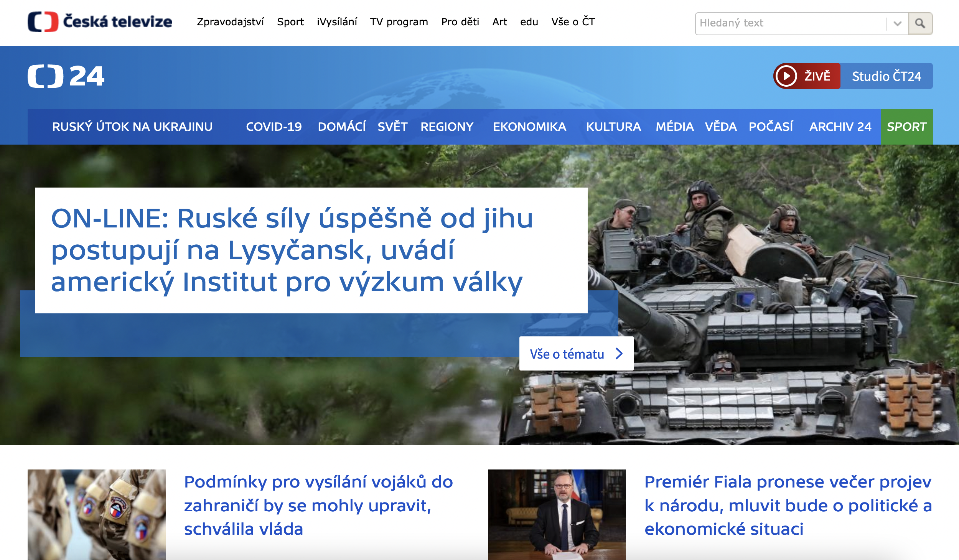The height and width of the screenshot is (560, 959).
Task: Read the Podmínky pro vysílání vojáků article
Action: (318, 506)
